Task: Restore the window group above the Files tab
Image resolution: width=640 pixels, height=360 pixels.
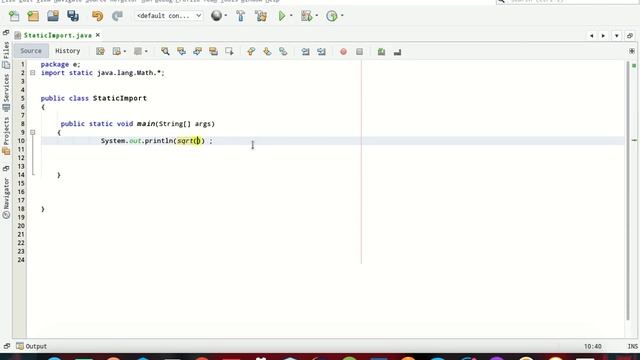Action: [6, 33]
